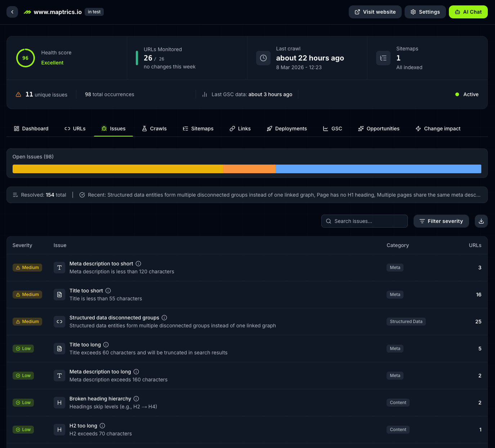Open the Title too long issue

coord(247,349)
